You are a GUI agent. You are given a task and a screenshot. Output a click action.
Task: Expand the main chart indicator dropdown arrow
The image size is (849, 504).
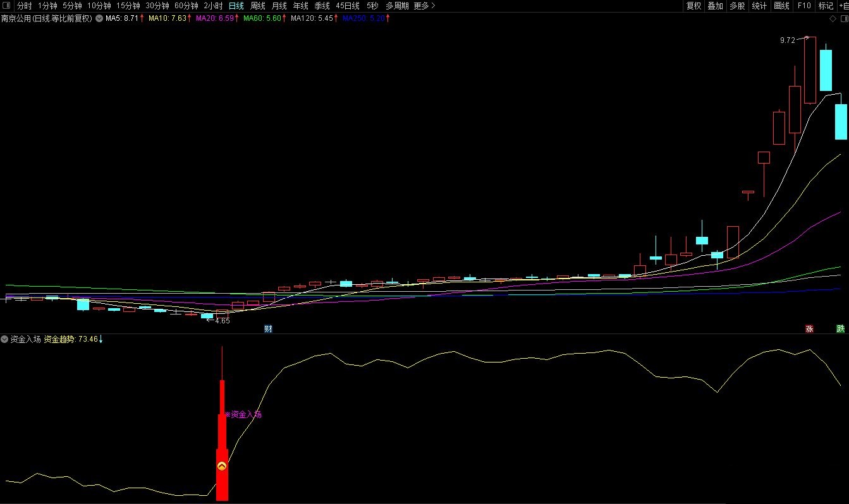click(x=99, y=18)
